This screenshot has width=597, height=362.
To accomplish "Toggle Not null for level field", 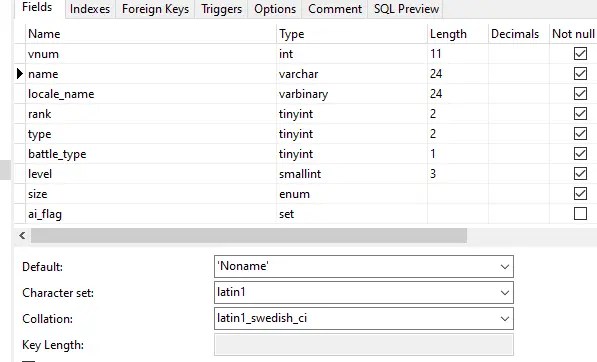I will [580, 174].
